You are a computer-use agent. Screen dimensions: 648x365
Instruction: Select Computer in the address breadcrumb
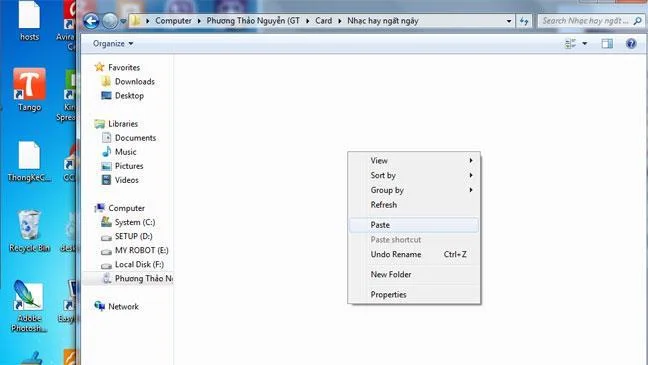(173, 21)
